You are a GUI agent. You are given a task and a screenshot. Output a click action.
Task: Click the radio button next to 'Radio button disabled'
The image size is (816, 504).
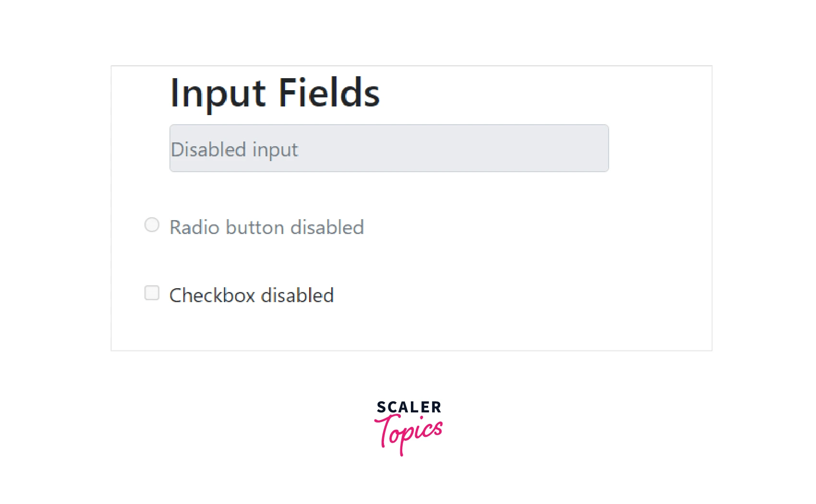pyautogui.click(x=152, y=224)
